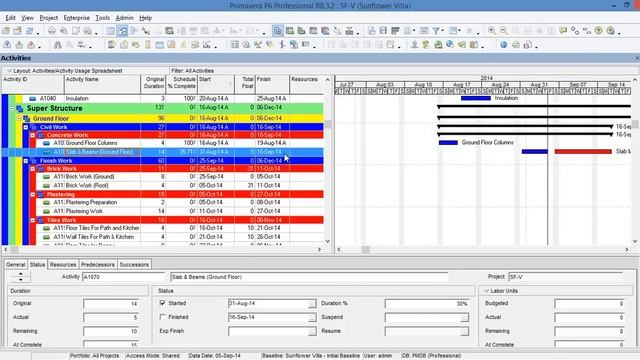Open the Suspend date picker button
Screen dimensions: 640x360
point(464,318)
